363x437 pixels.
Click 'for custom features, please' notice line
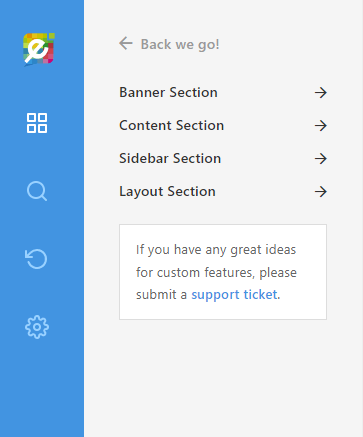(216, 272)
